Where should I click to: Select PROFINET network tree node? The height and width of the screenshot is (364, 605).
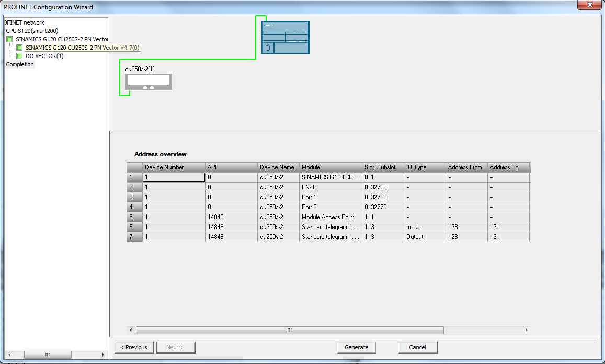coord(25,22)
